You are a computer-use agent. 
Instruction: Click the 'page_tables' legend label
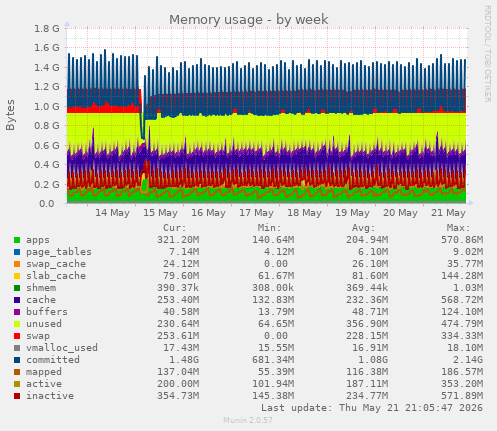click(x=59, y=252)
